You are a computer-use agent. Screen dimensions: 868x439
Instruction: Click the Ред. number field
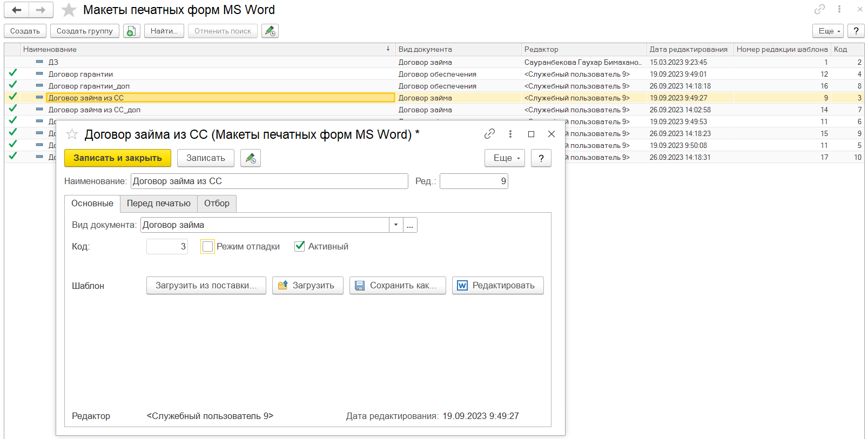[x=474, y=181]
